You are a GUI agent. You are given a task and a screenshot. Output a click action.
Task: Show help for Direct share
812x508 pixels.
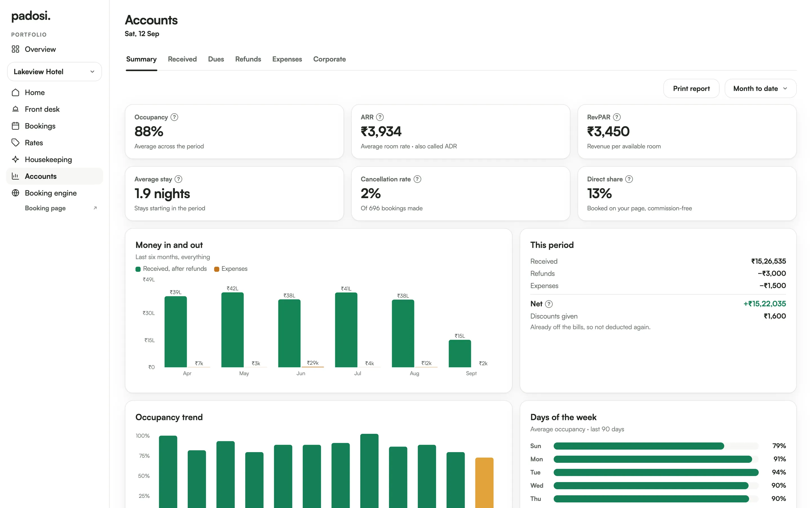click(629, 179)
